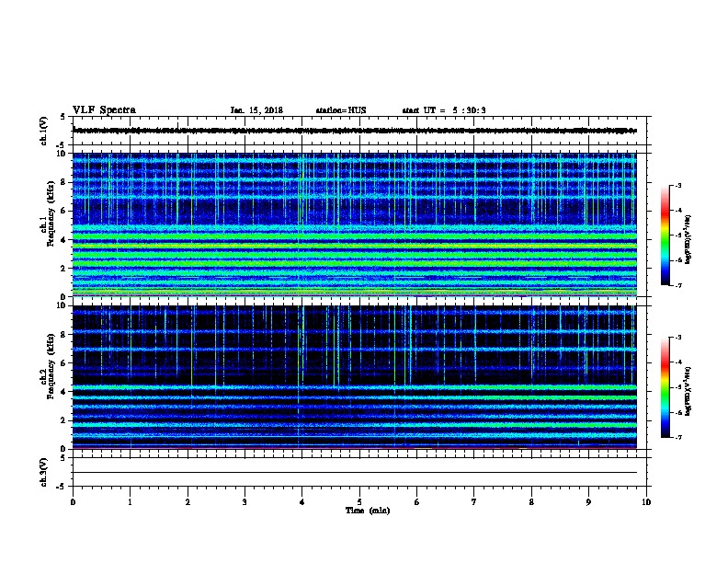Click the time axis tick label "9"
The image size is (728, 563).
tap(588, 502)
